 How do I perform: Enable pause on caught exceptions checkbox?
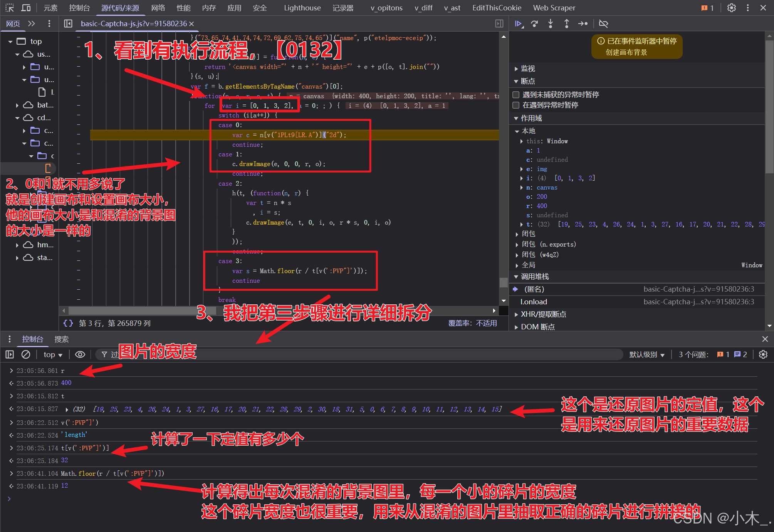point(516,105)
